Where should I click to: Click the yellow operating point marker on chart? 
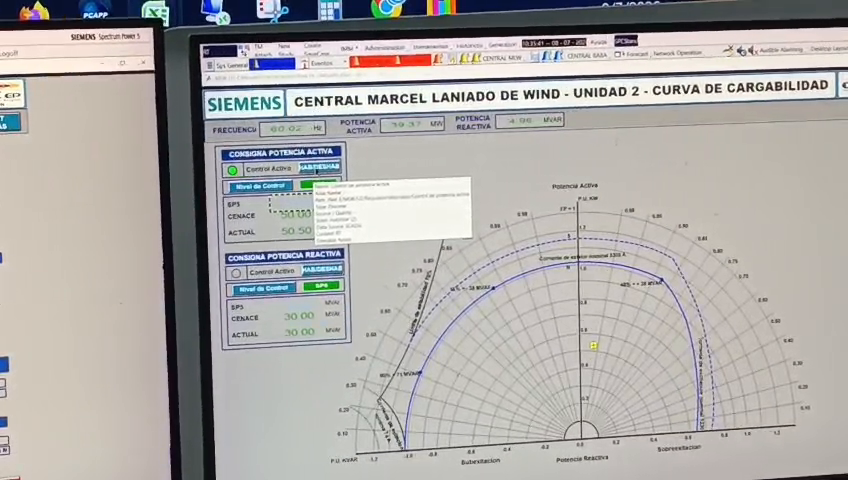(x=593, y=345)
